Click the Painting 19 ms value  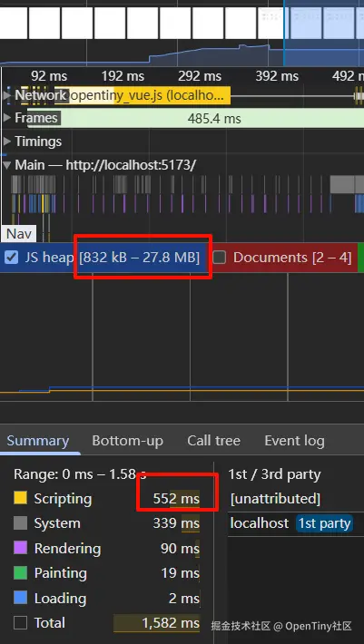pyautogui.click(x=180, y=573)
